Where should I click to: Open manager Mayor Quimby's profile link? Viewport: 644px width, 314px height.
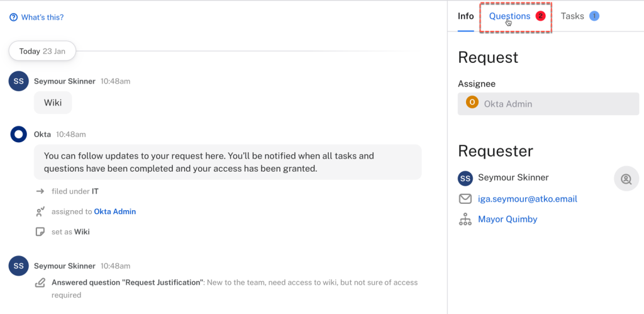(x=508, y=219)
